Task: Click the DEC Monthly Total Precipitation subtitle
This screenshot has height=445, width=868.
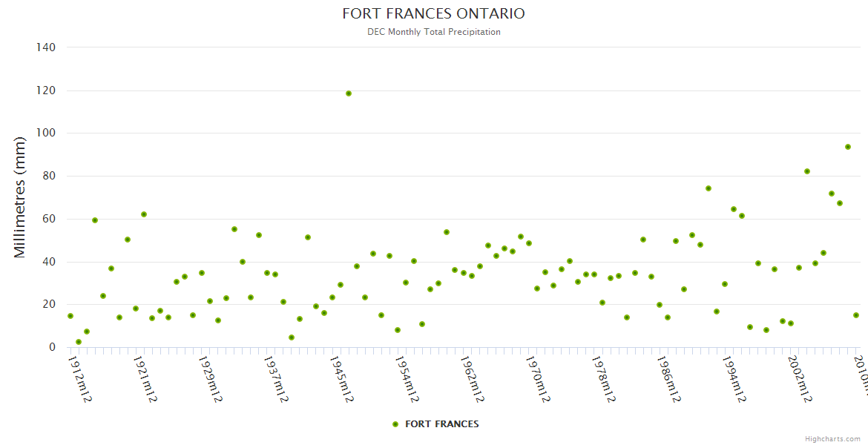Action: (433, 32)
